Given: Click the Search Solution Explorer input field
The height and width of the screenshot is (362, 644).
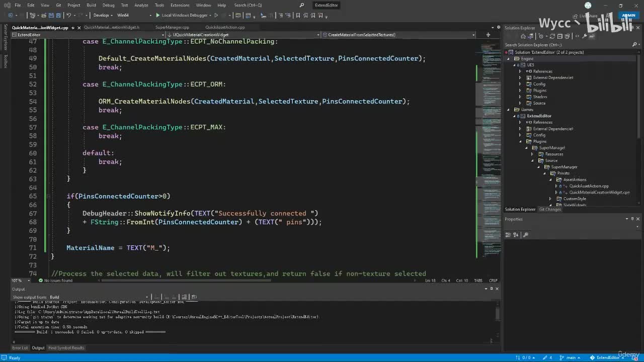Looking at the screenshot, I should (x=567, y=45).
